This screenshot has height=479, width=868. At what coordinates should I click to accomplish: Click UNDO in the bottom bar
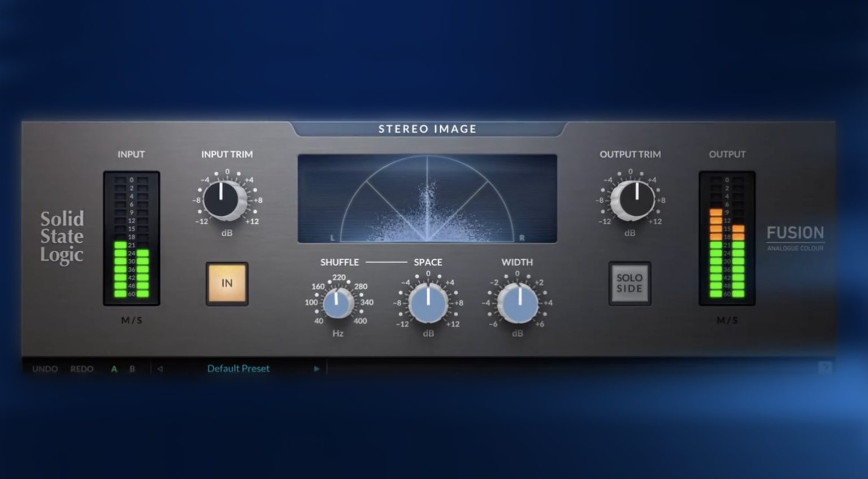point(45,369)
